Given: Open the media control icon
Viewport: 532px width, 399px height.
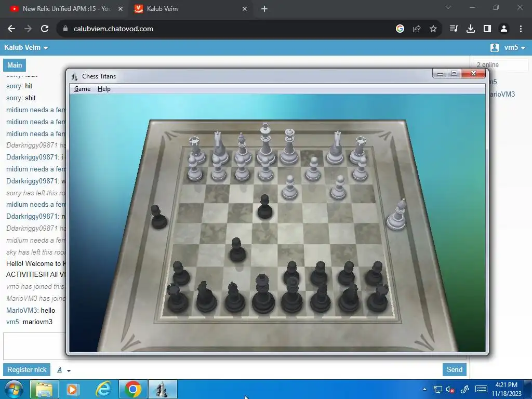Looking at the screenshot, I should click(454, 29).
